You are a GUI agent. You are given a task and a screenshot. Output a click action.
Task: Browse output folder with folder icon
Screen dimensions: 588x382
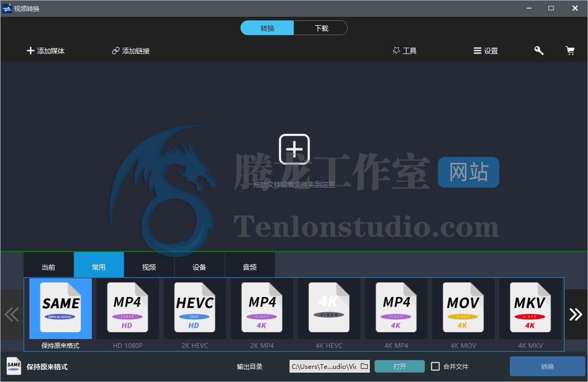click(x=364, y=366)
